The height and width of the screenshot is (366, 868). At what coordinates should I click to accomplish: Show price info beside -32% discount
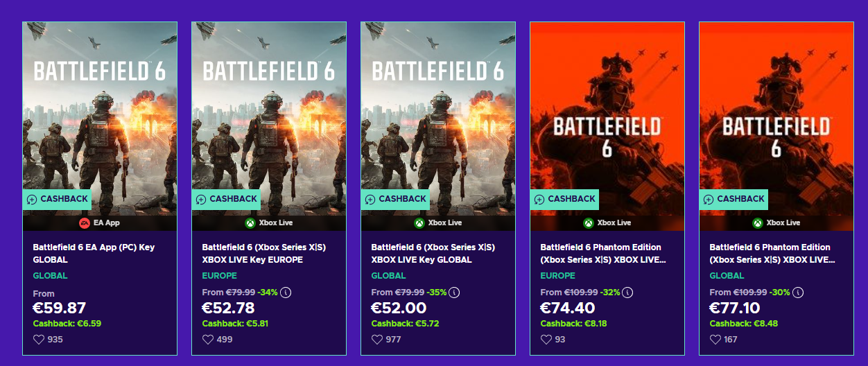click(627, 293)
